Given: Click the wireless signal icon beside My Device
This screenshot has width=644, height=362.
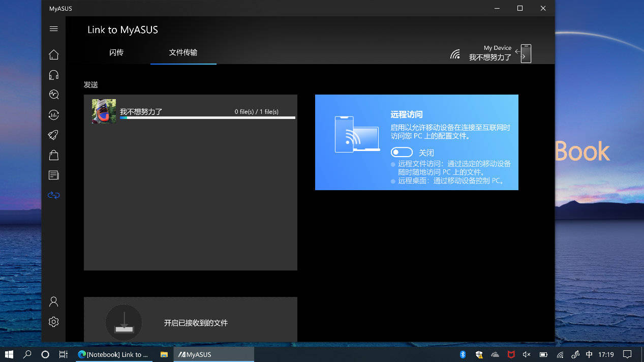Looking at the screenshot, I should [455, 54].
